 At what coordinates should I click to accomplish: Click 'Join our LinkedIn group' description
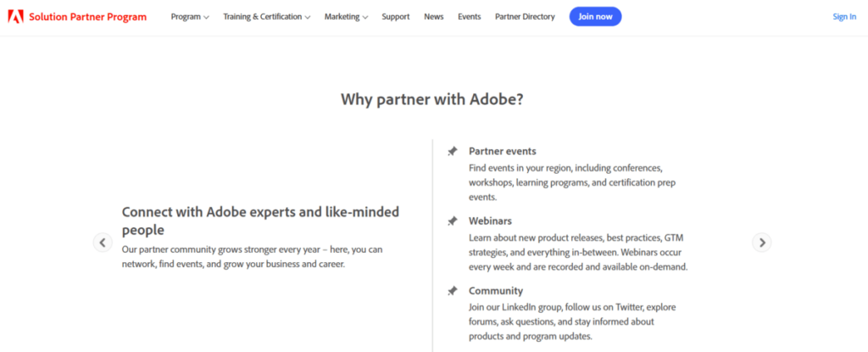[x=572, y=321]
